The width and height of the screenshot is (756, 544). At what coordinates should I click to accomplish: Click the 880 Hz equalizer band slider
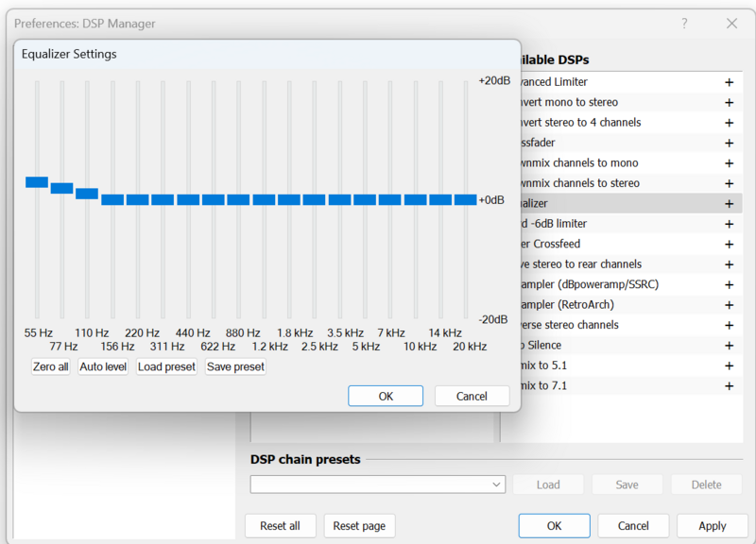238,199
